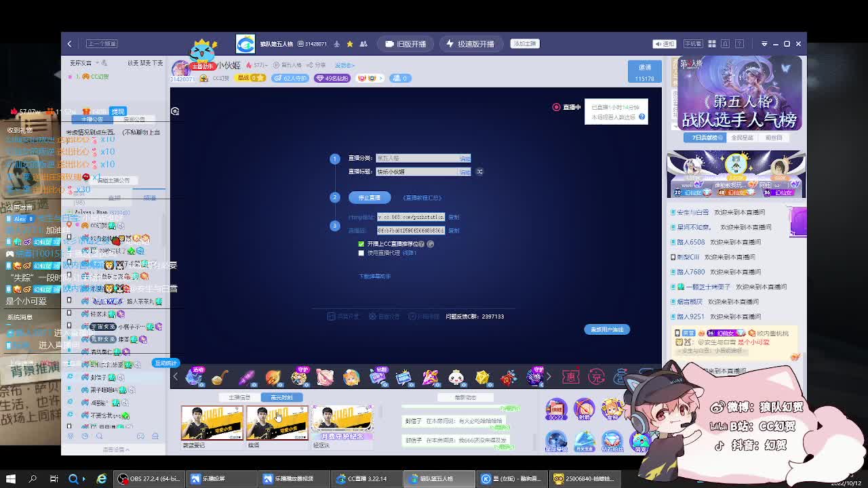Screen dimensions: 868x488
Task: Select the white panda-face gift icon
Action: (x=456, y=377)
